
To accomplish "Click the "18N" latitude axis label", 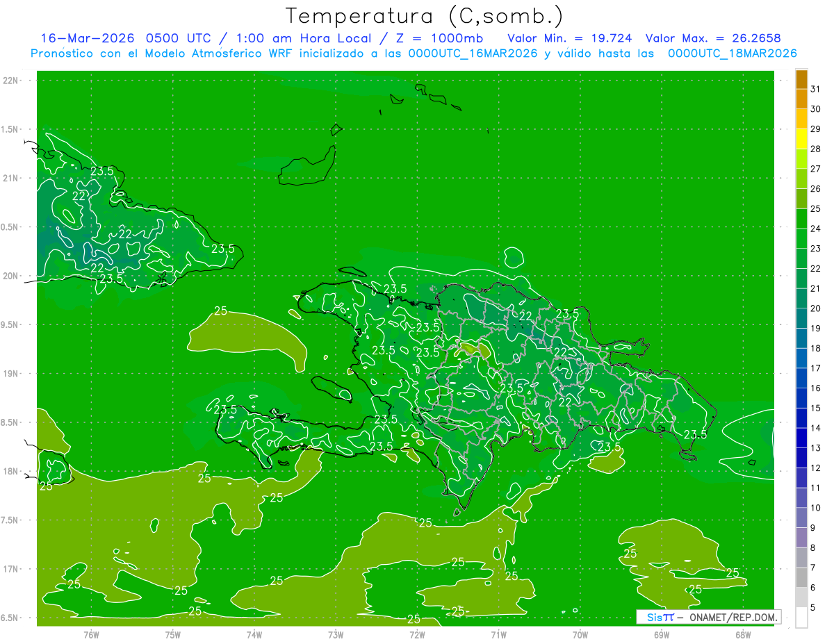I will point(10,471).
